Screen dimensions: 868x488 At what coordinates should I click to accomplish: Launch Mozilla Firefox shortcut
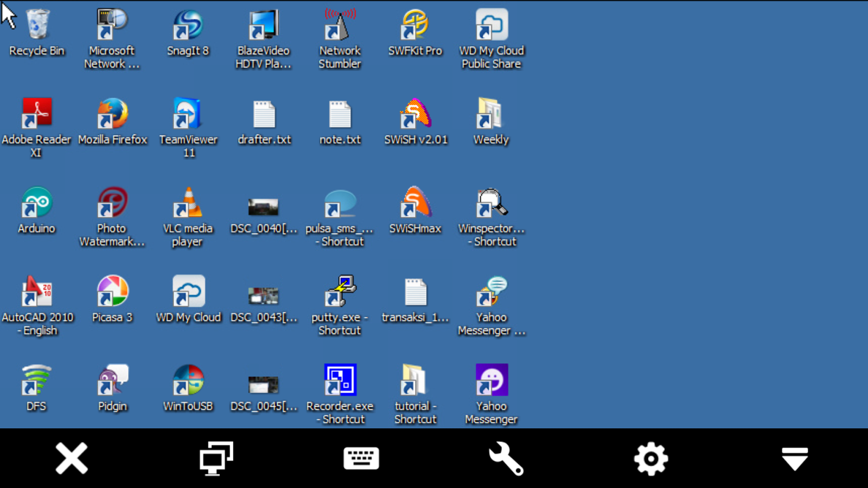[x=112, y=114]
